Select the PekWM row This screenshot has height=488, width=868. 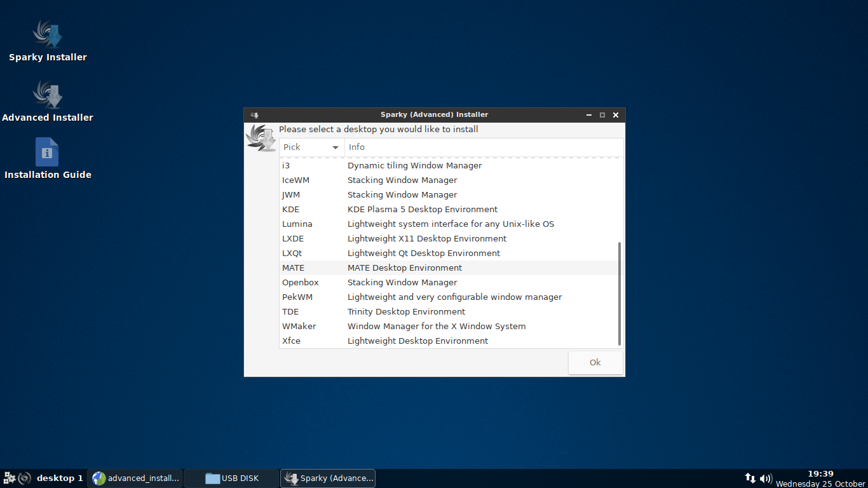[448, 297]
